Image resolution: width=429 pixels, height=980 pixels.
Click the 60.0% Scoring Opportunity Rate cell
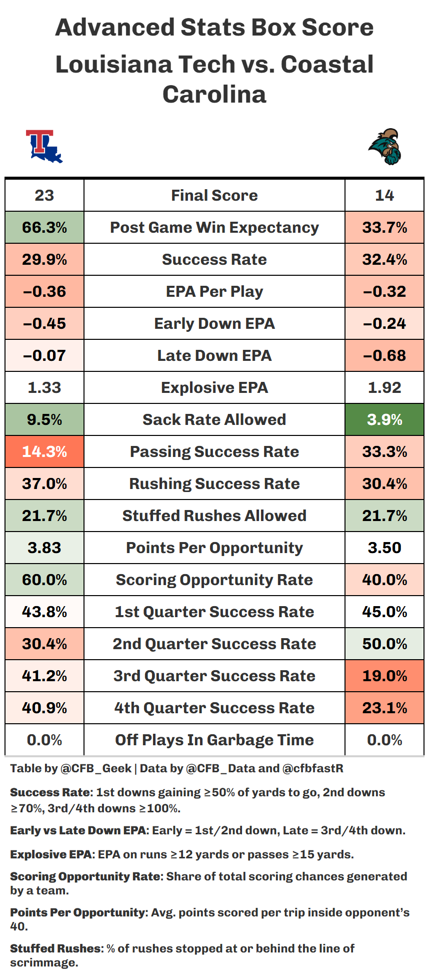click(x=44, y=580)
